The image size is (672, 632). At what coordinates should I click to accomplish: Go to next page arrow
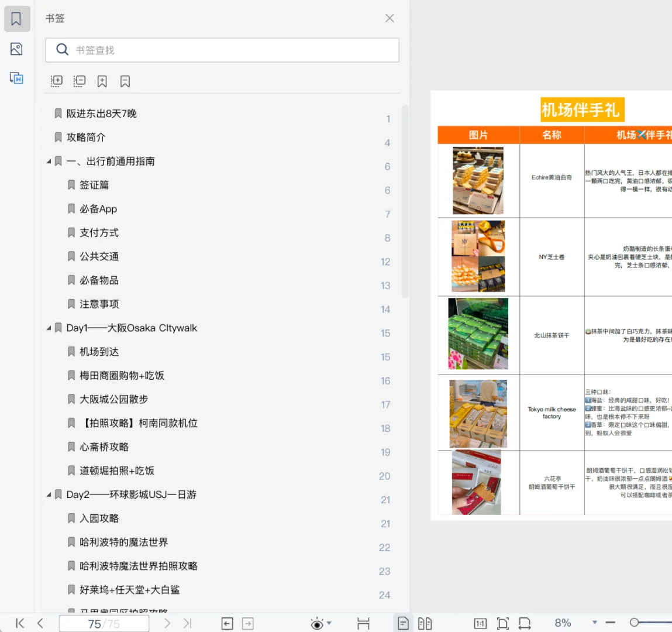pos(167,623)
